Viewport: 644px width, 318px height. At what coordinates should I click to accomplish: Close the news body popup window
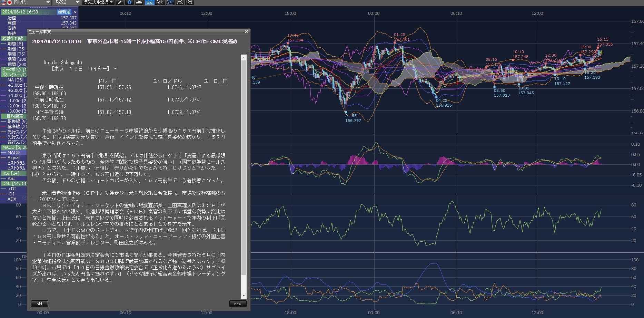tap(246, 32)
